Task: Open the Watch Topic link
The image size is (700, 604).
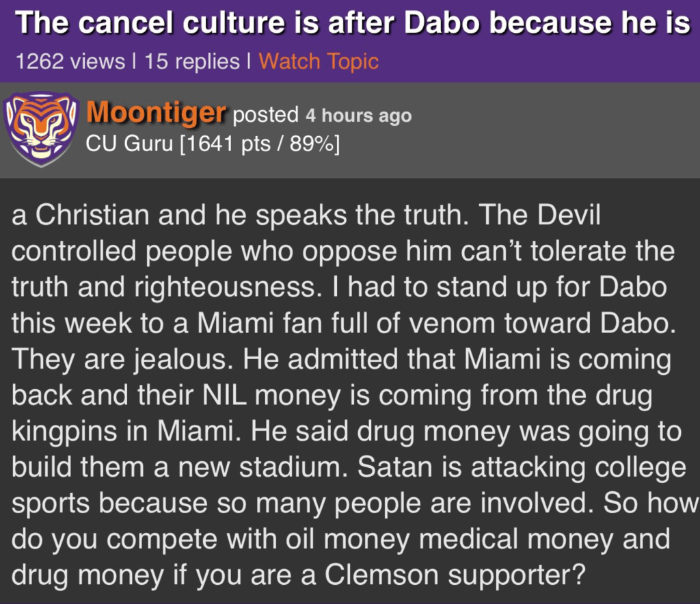Action: [x=319, y=62]
